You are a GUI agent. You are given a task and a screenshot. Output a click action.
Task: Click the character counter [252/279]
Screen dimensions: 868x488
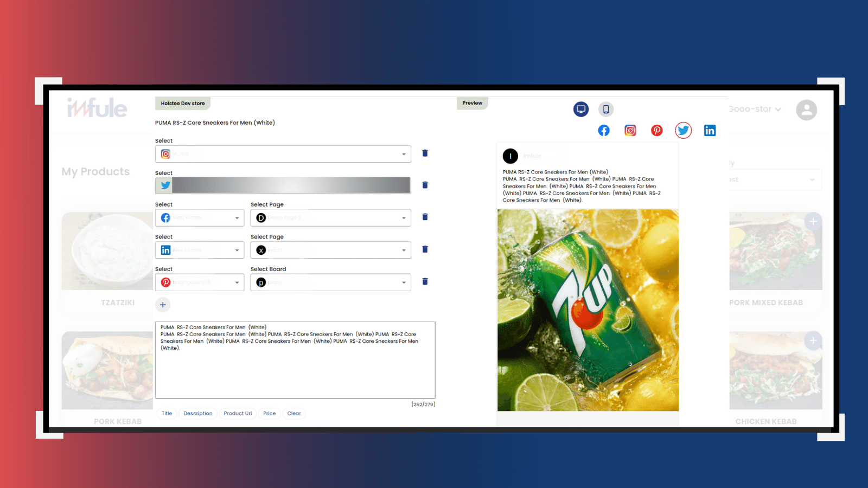tap(423, 404)
